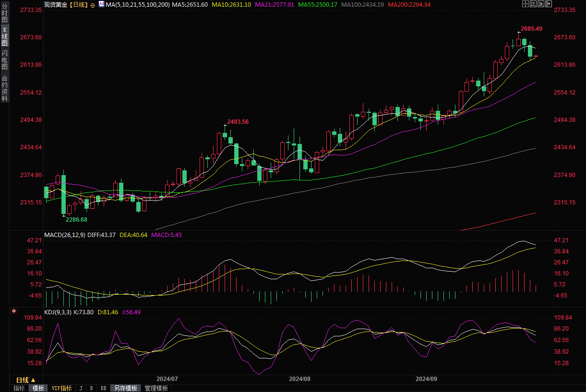The image size is (586, 392).
Task: Switch to 分时图 view in sidebar
Action: click(4, 13)
